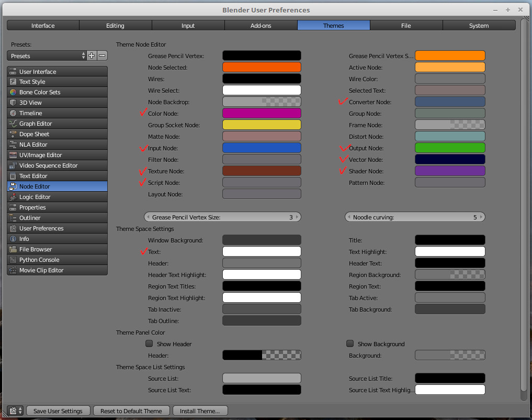Switch to the Interface tab
This screenshot has width=532, height=420.
[x=43, y=26]
